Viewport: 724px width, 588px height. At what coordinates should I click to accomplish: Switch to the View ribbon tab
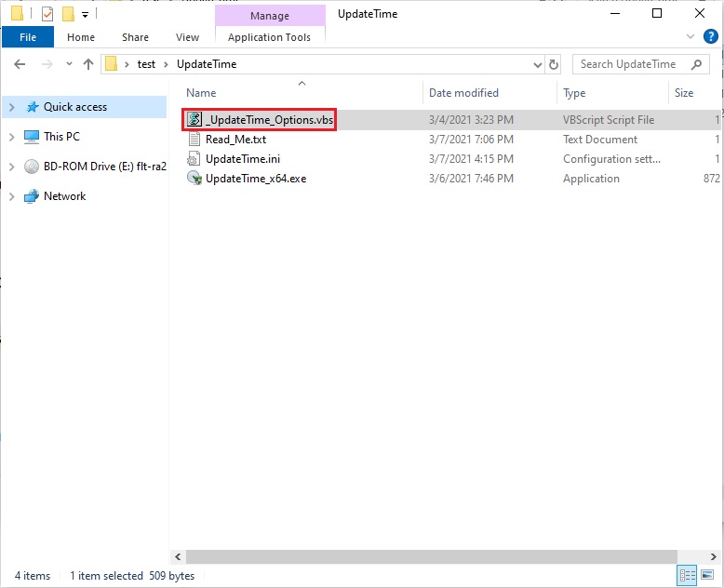pos(187,37)
